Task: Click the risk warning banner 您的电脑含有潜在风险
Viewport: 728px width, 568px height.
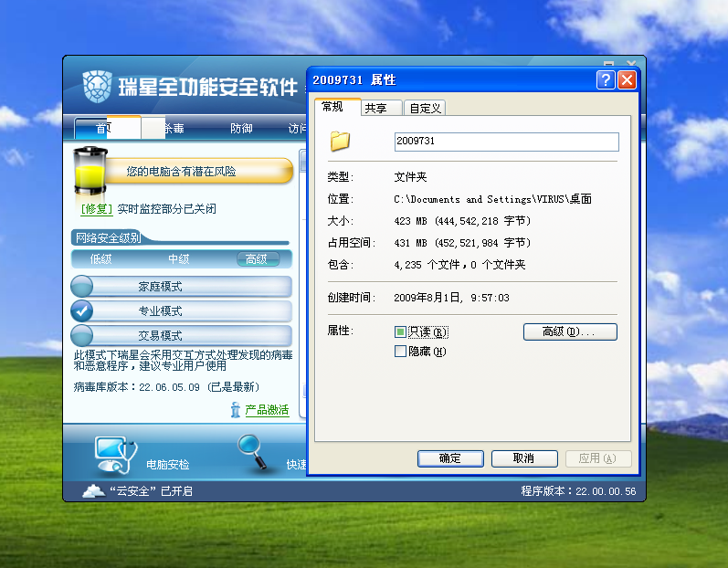Action: pyautogui.click(x=198, y=172)
